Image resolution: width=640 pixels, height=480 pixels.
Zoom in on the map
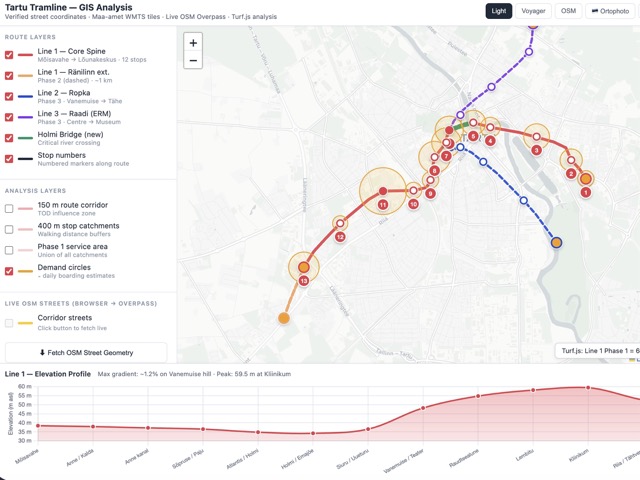click(193, 42)
